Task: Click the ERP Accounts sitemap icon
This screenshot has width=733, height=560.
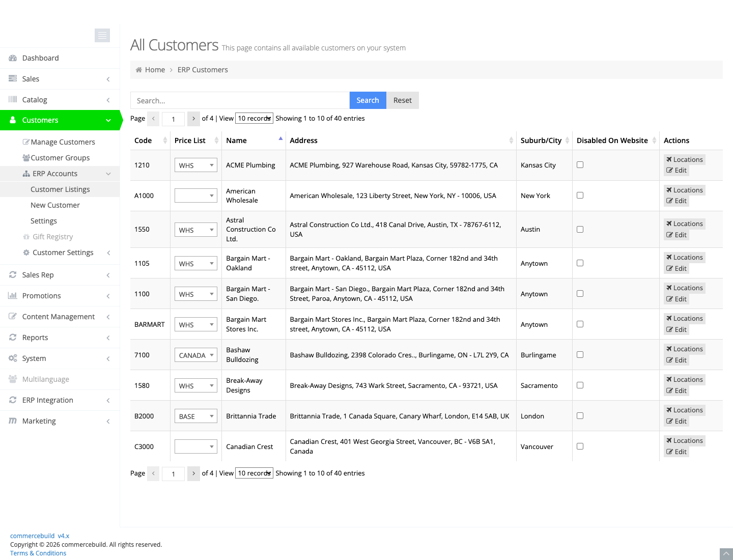Action: click(x=26, y=174)
